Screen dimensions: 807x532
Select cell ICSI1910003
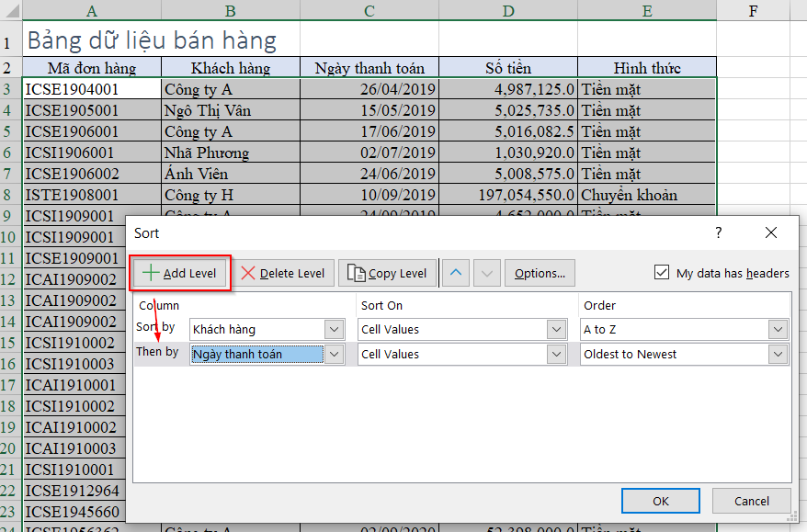click(74, 364)
